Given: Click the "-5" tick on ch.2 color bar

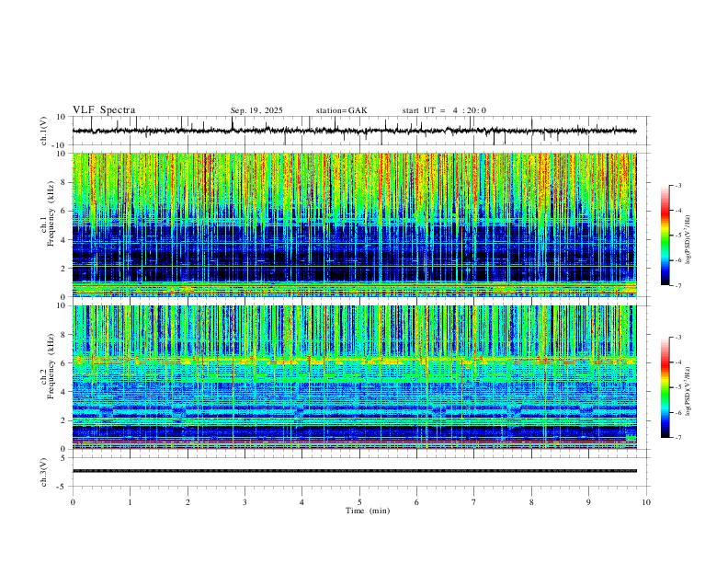Looking at the screenshot, I should click(678, 387).
